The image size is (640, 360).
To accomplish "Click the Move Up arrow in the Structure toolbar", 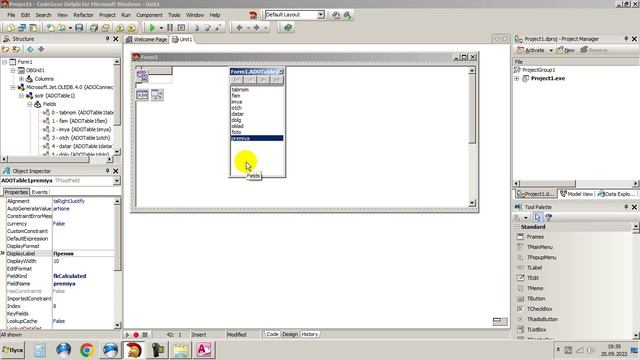I will [30, 49].
